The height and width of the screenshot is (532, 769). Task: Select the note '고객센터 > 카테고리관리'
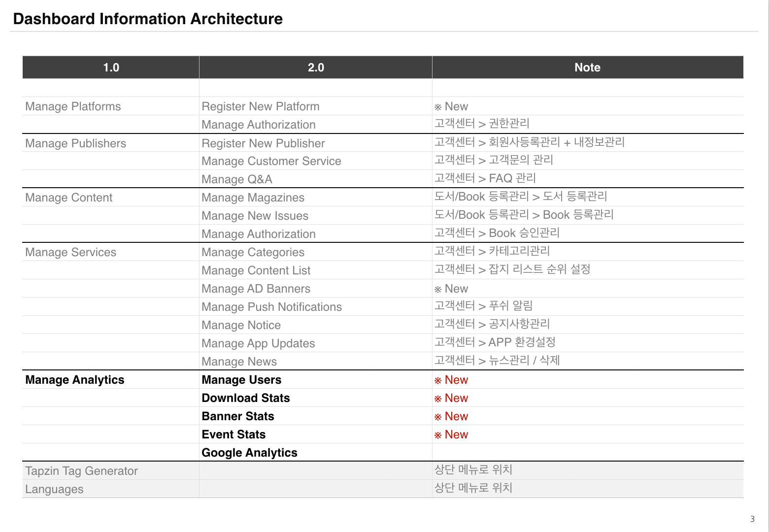[492, 251]
